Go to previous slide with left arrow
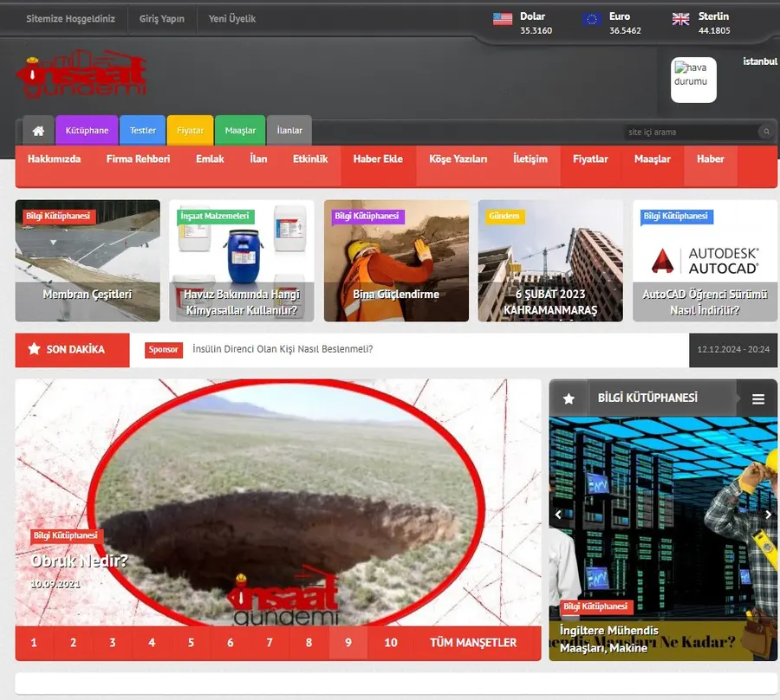Viewport: 780px width, 700px height. click(558, 515)
